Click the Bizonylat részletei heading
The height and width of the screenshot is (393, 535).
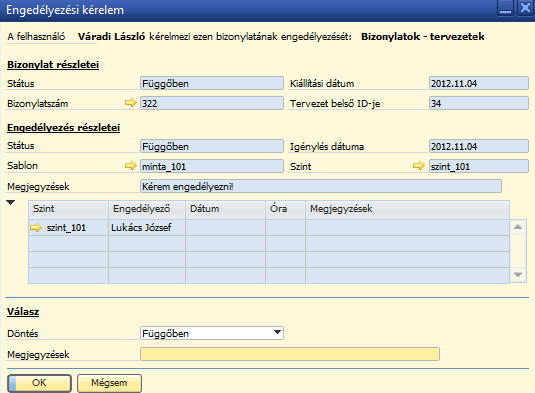(53, 64)
